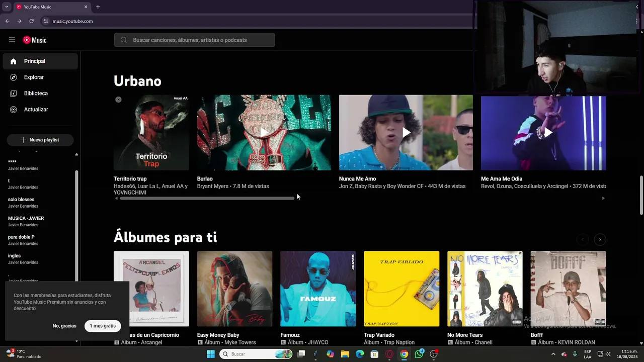Click the browser forward arrow

[x=19, y=21]
